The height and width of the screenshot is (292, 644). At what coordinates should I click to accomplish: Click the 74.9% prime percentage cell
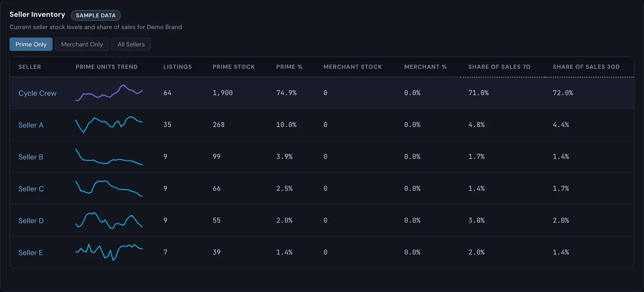tap(286, 93)
